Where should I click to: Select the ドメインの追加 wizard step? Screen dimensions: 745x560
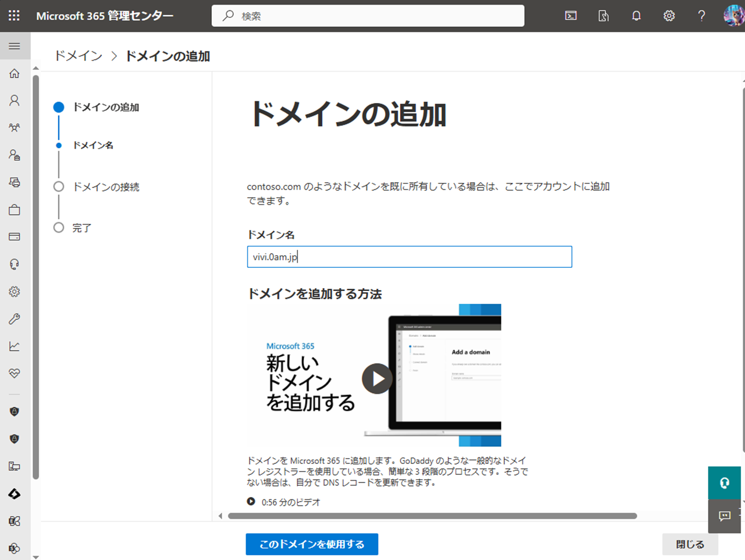pyautogui.click(x=105, y=107)
